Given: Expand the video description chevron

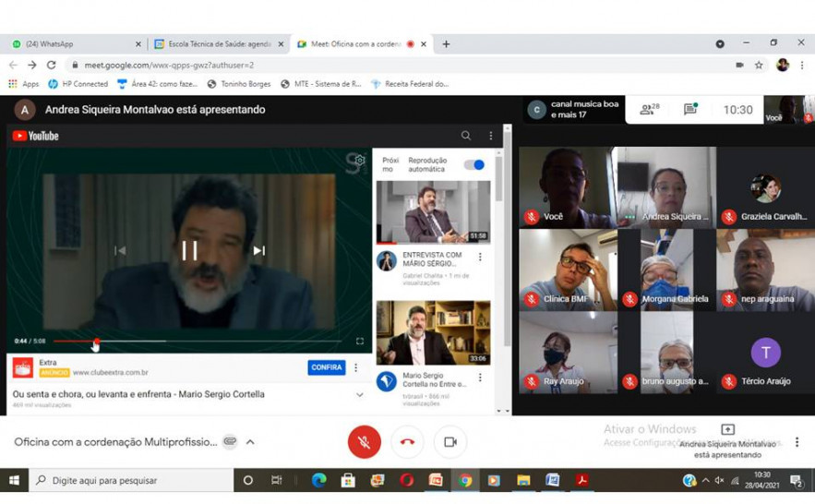Looking at the screenshot, I should click(x=360, y=394).
